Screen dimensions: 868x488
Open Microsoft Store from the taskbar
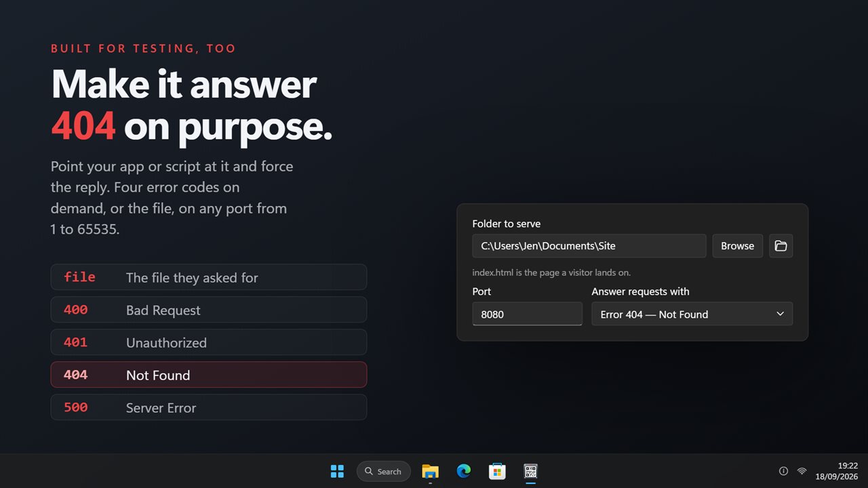point(497,471)
